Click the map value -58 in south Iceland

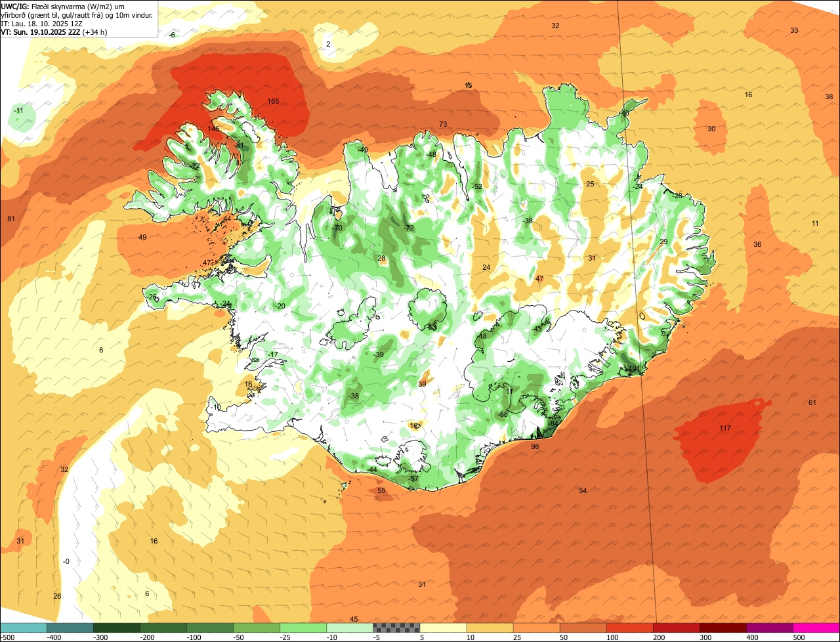coord(503,414)
